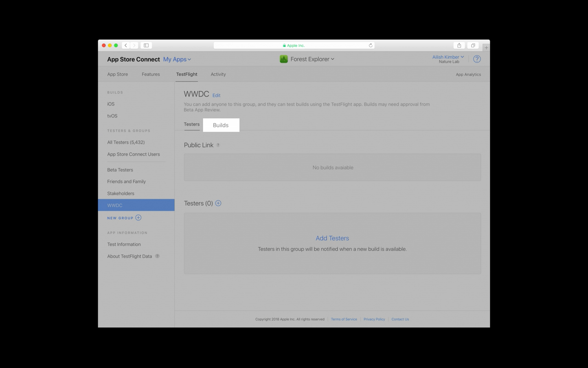Switch to the App Store tab
Screen dimensions: 588x368
118,74
